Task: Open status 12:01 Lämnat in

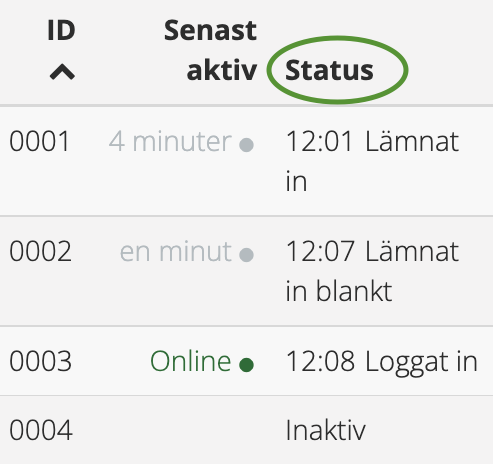Action: pos(372,161)
